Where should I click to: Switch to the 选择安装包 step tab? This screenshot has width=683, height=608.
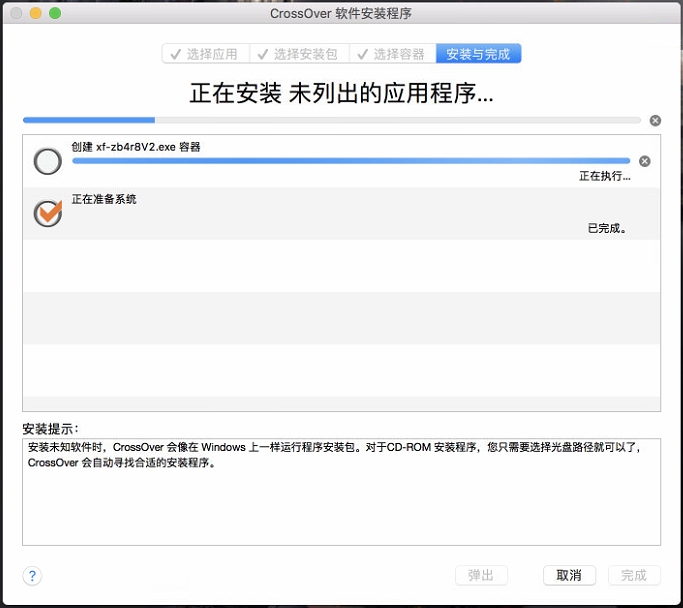tap(299, 54)
